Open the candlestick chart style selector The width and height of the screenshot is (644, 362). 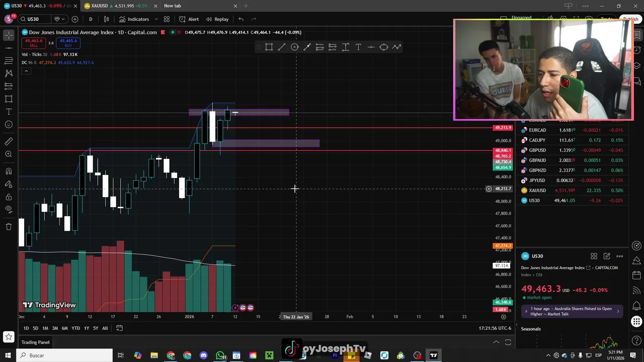(106, 19)
